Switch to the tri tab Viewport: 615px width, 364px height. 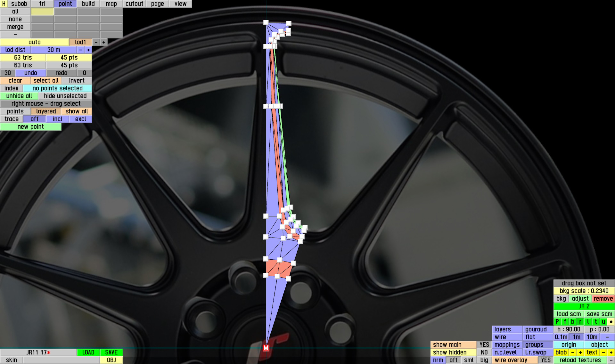(42, 4)
